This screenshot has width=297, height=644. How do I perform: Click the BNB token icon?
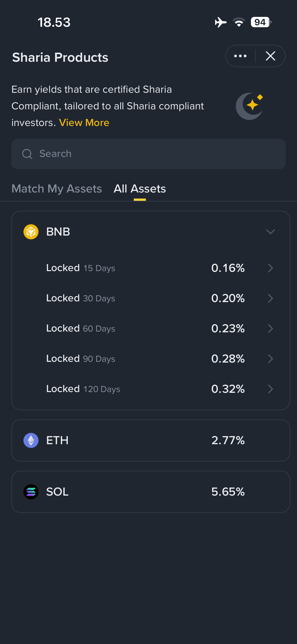click(x=31, y=232)
